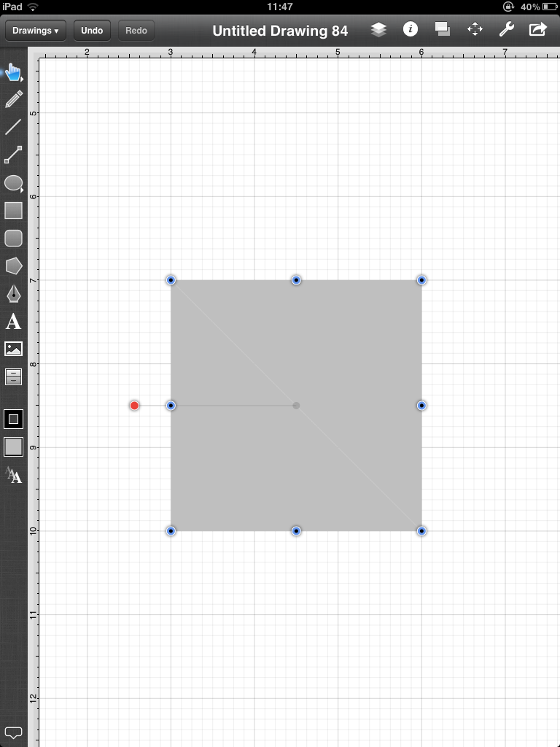Click the gray center point of square
560x747 pixels.
pyautogui.click(x=296, y=406)
